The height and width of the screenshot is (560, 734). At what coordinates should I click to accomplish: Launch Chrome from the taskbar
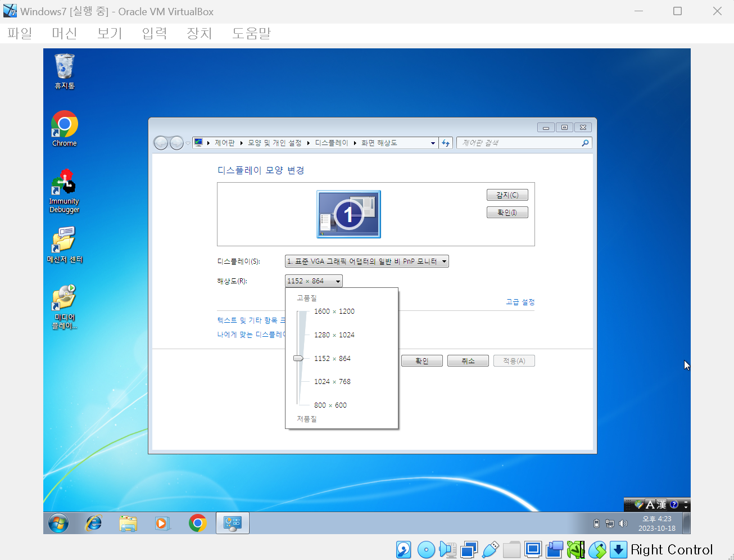pyautogui.click(x=197, y=523)
